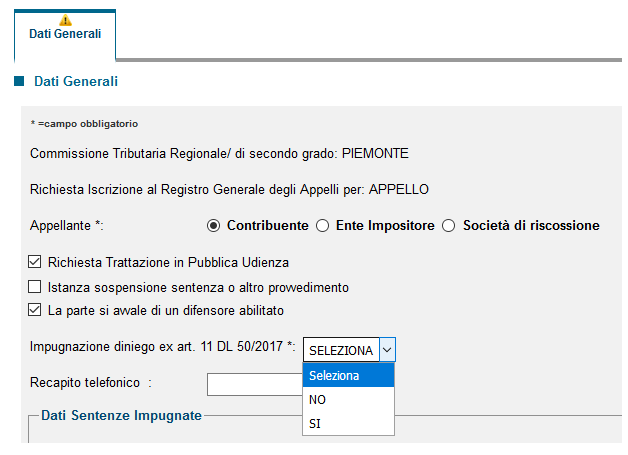The image size is (628, 455).
Task: Click the Recapito telefonico label
Action: point(91,383)
